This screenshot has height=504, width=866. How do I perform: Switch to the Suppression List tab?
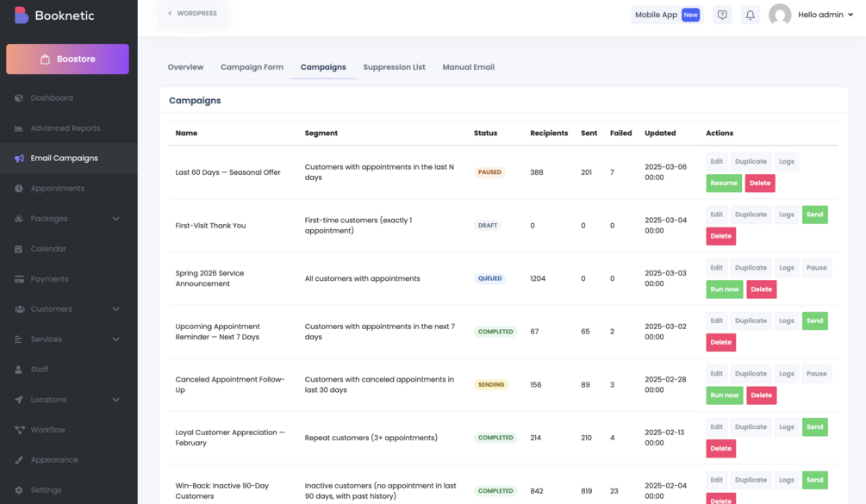click(x=394, y=67)
